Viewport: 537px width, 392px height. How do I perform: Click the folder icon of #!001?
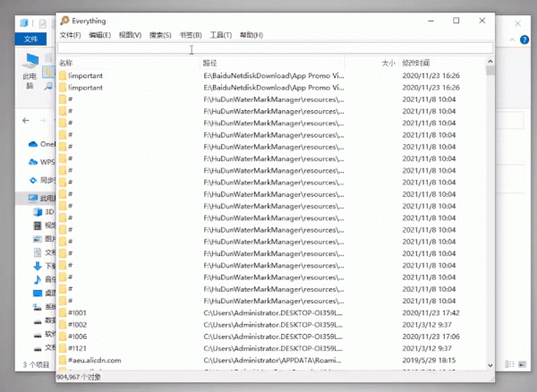(63, 313)
